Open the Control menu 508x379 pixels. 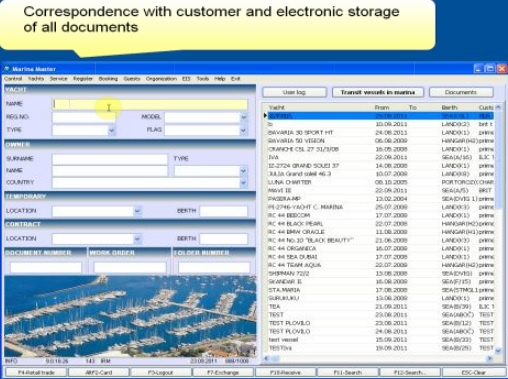click(x=13, y=79)
